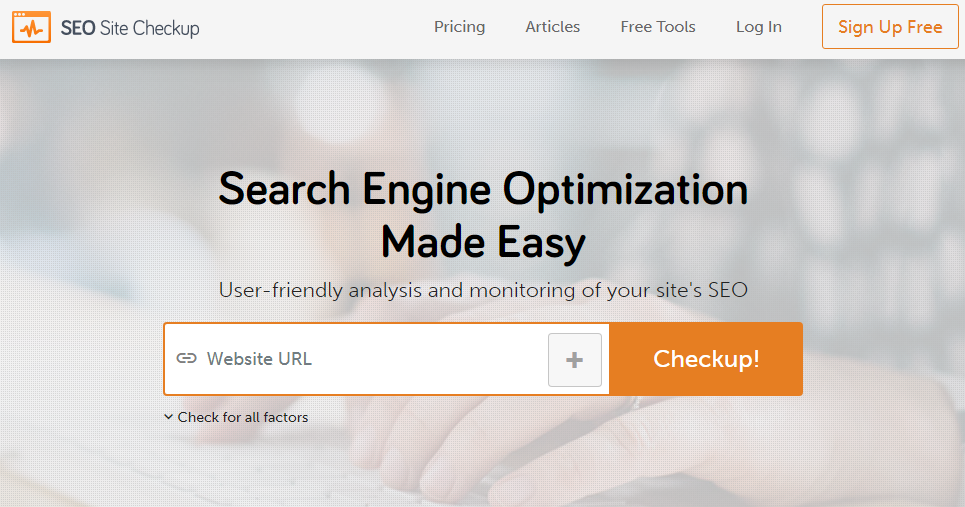Viewport: 965px width, 507px height.
Task: Click the Made Easy headline line
Action: pos(483,242)
